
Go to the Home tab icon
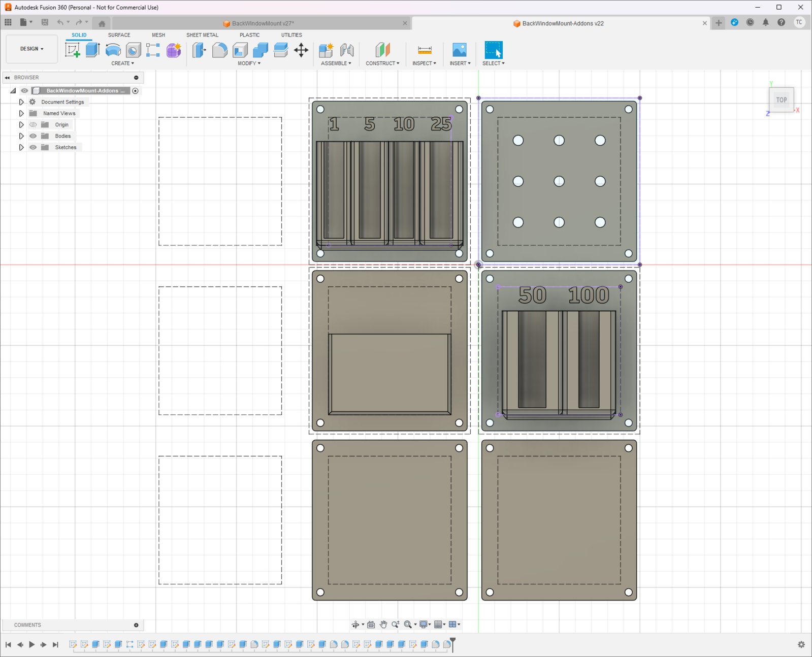click(x=102, y=23)
